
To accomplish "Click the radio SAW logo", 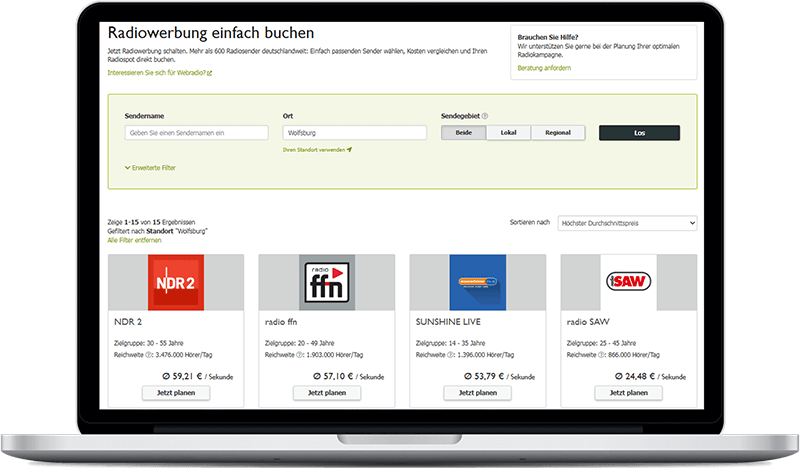I will coord(629,282).
